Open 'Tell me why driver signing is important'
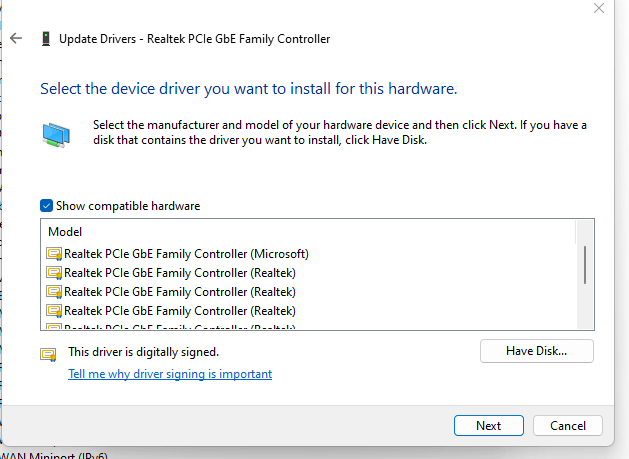 (170, 374)
